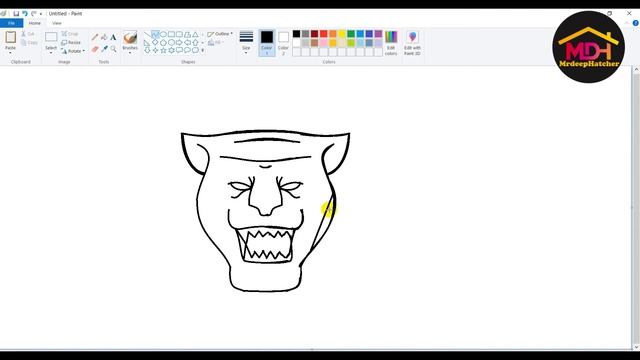Select the Hexagon shape
The width and height of the screenshot is (640, 360).
(x=171, y=42)
